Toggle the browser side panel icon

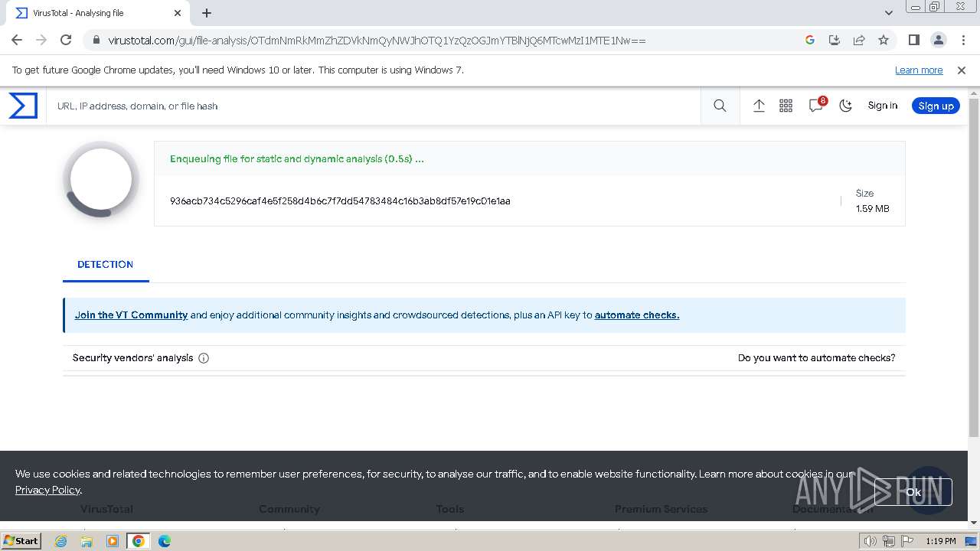[913, 40]
